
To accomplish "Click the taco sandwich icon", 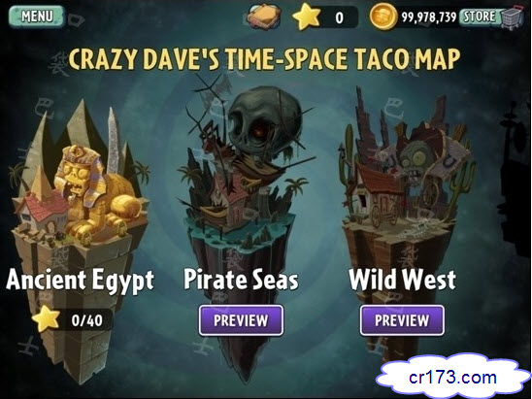I will 264,17.
